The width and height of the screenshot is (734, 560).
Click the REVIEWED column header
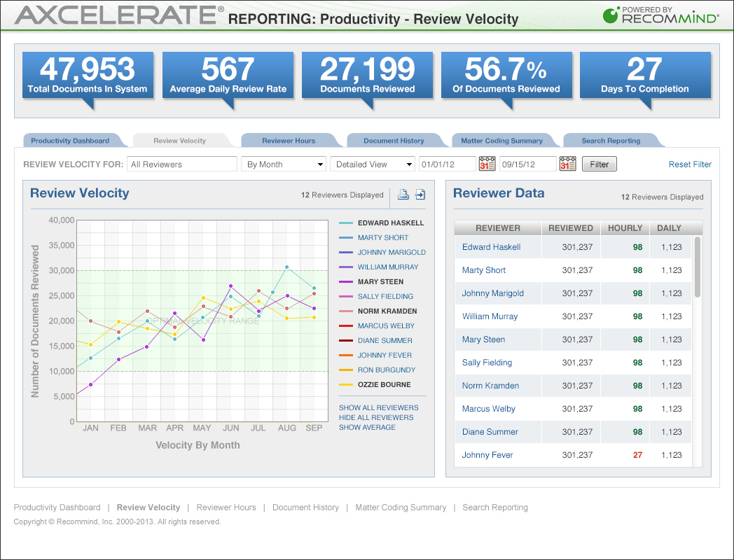(x=571, y=227)
